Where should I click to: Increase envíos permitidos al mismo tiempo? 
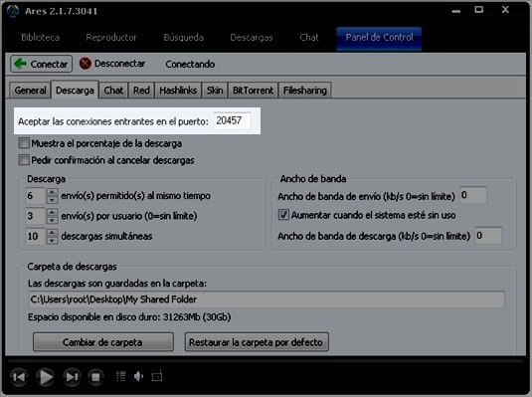pos(52,193)
